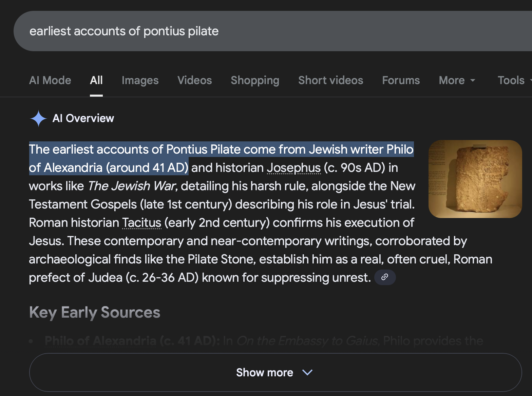The height and width of the screenshot is (396, 532).
Task: Switch to the Images tab
Action: click(x=140, y=80)
